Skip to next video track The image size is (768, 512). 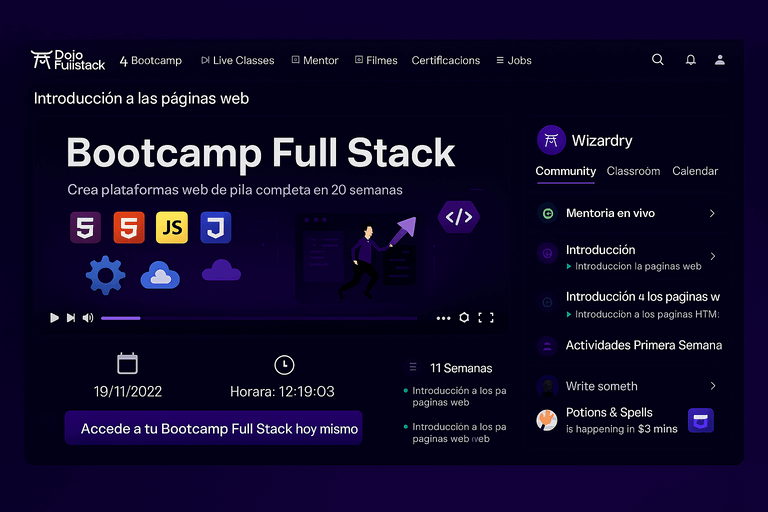70,318
